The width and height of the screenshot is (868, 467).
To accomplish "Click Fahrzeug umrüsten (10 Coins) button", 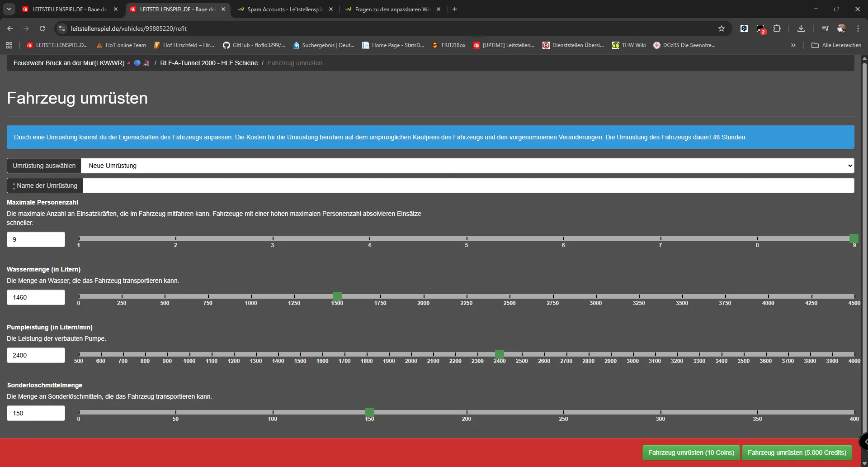I will pyautogui.click(x=691, y=453).
